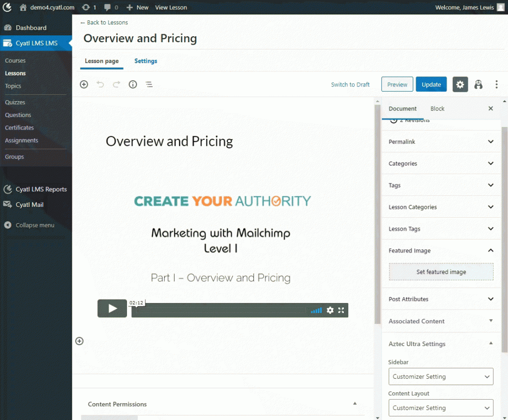
Task: Switch to the Document tab
Action: 403,109
